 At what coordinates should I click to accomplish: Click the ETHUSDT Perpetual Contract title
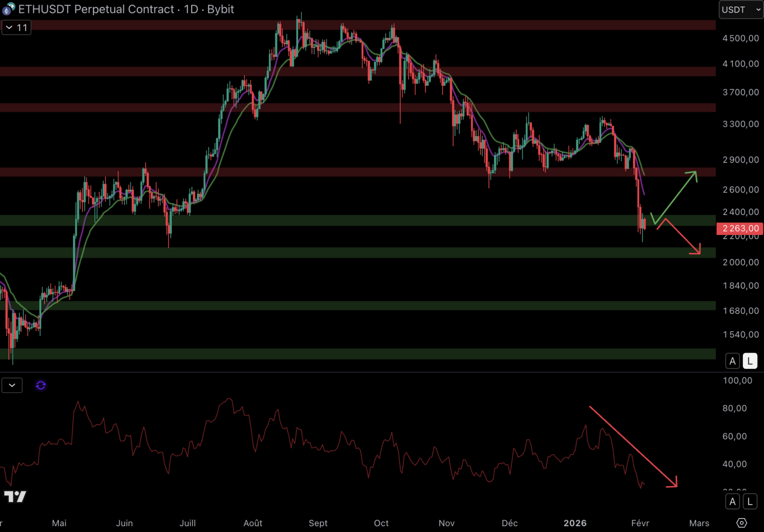click(97, 9)
